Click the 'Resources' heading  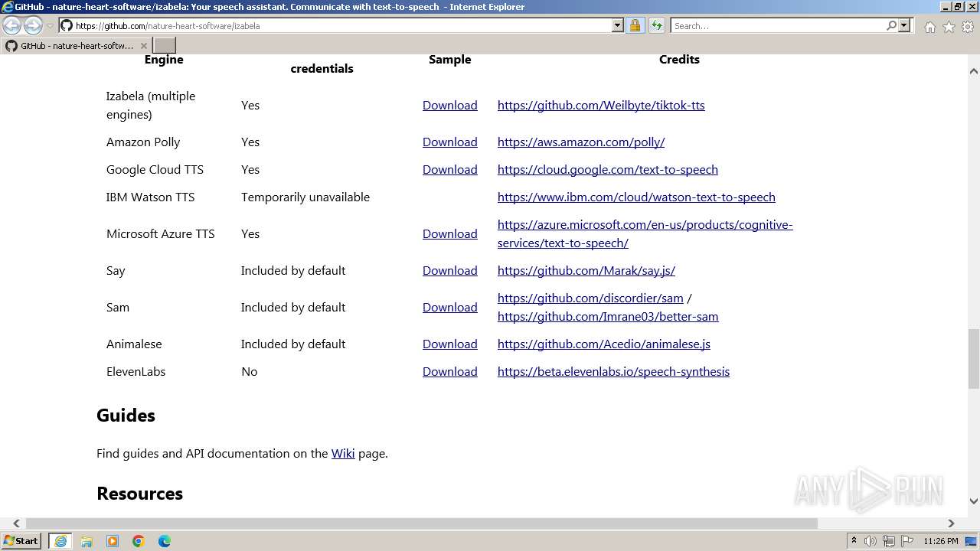tap(139, 494)
